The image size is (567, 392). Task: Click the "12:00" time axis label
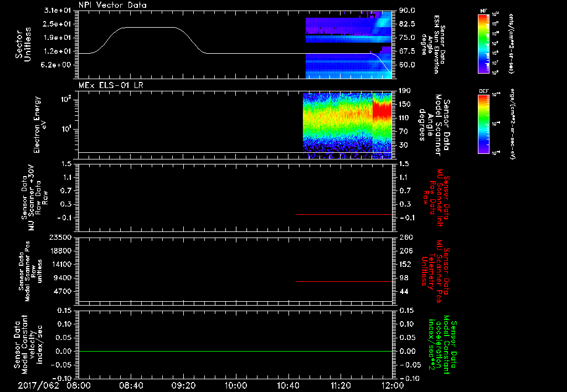coord(393,385)
